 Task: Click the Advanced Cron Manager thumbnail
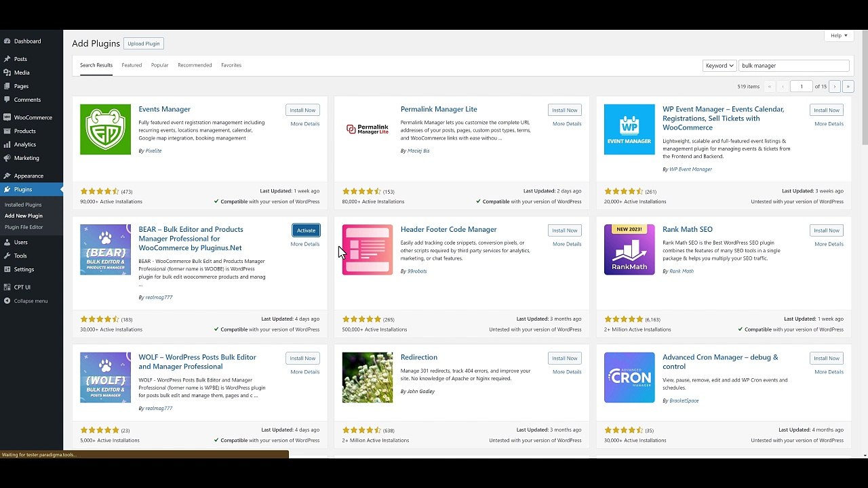[x=629, y=378]
